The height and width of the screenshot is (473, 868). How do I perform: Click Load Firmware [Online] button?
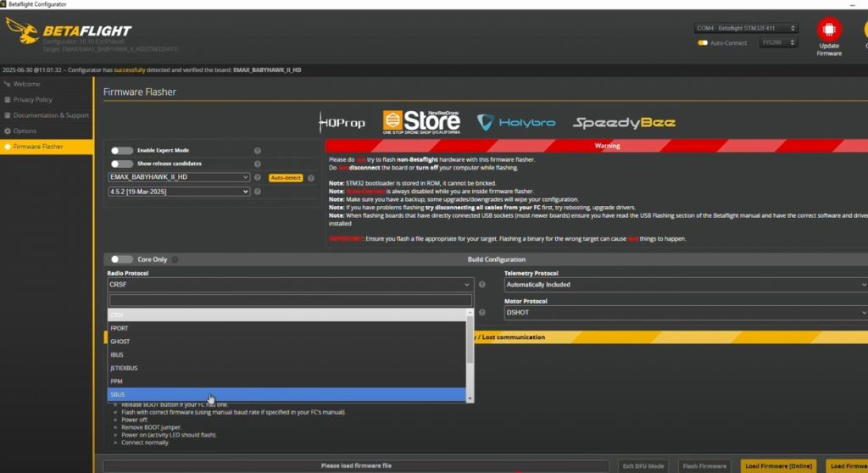point(778,466)
